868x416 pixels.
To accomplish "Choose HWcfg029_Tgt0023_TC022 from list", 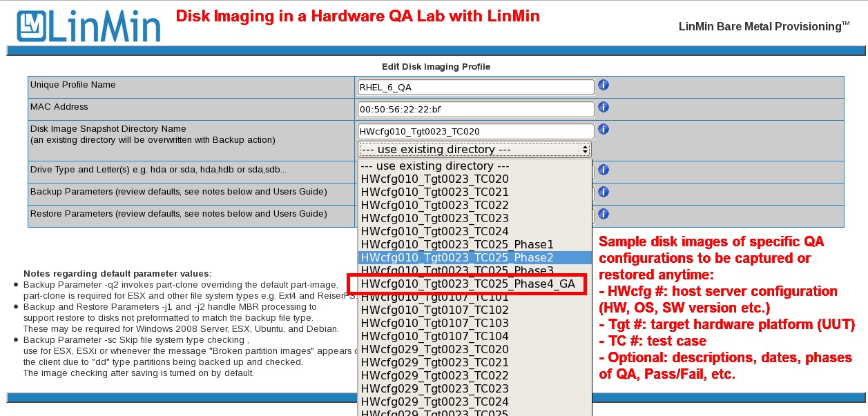I will [474, 376].
